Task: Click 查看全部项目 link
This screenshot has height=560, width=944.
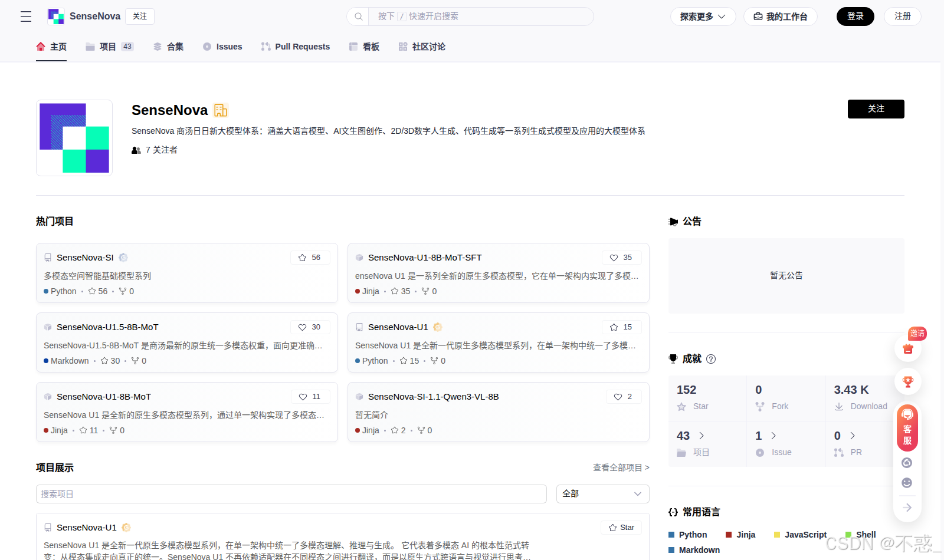Action: (621, 467)
